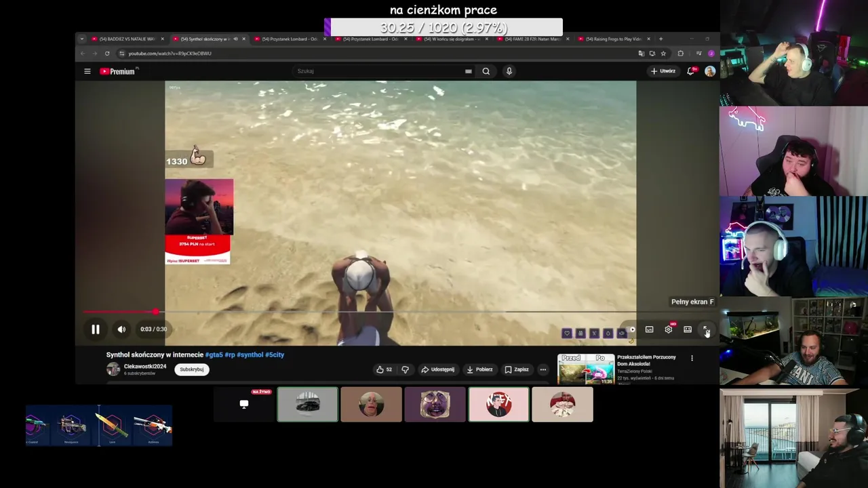Open a new browser tab
The image size is (868, 488).
661,39
